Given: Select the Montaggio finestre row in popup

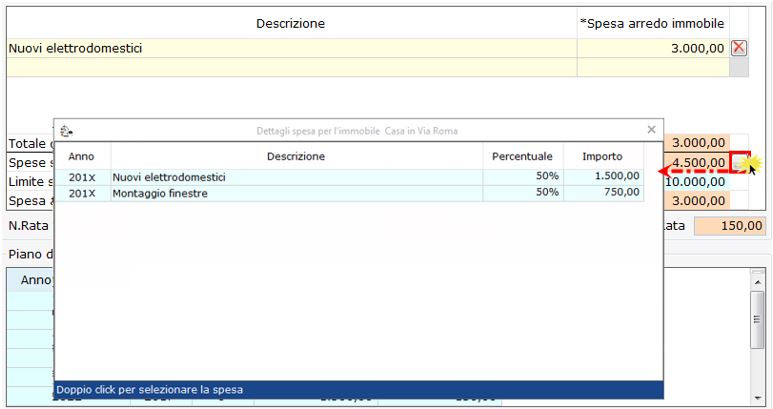Looking at the screenshot, I should [x=349, y=193].
